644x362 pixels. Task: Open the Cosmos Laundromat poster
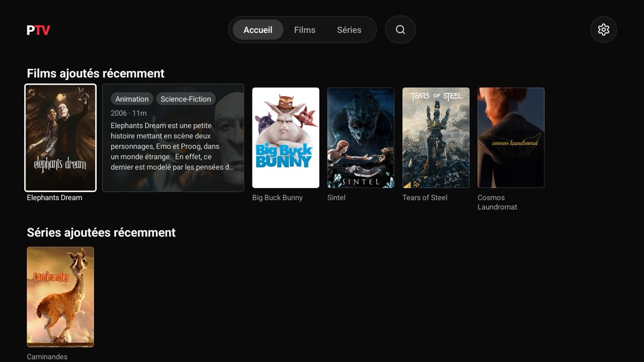point(511,138)
